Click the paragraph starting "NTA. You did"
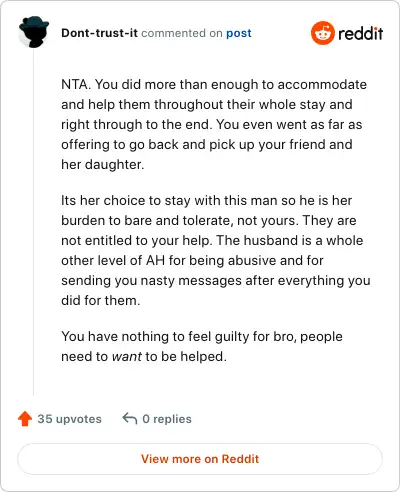This screenshot has height=492, width=400. (x=214, y=124)
